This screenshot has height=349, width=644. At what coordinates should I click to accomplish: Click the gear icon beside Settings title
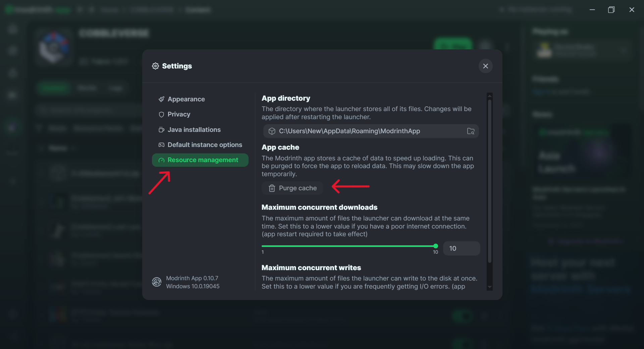[x=155, y=66]
